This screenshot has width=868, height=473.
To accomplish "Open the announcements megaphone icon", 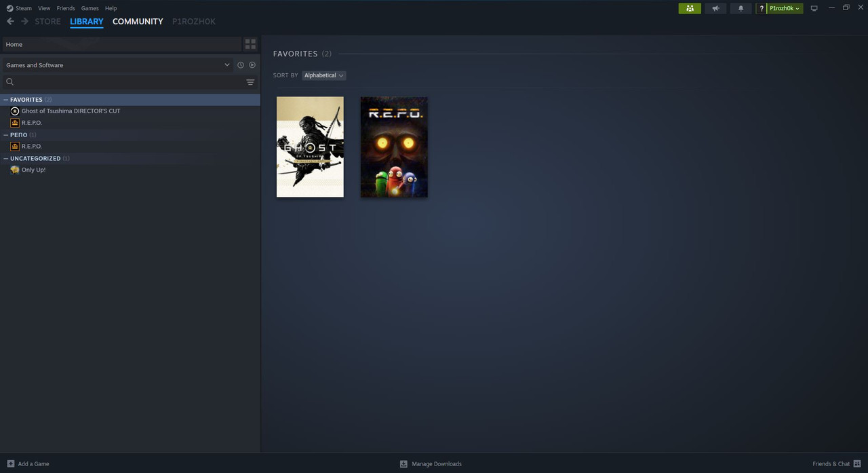I will click(715, 8).
